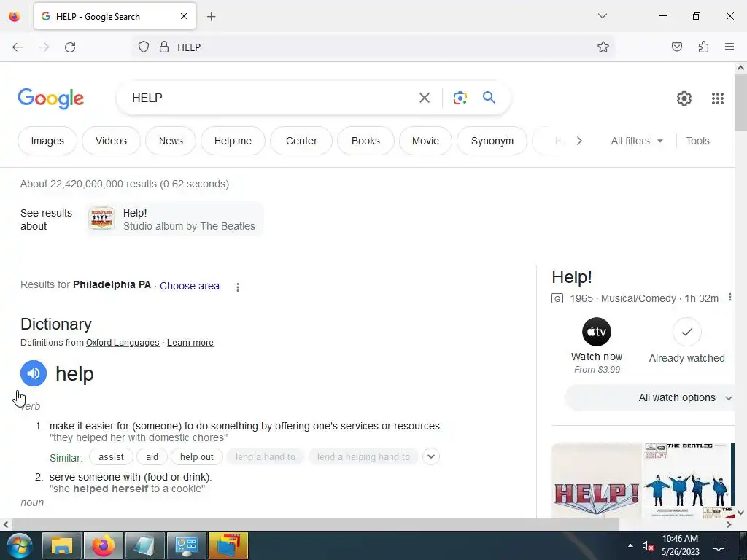The width and height of the screenshot is (747, 560).
Task: Select synonym help out
Action: pyautogui.click(x=197, y=456)
